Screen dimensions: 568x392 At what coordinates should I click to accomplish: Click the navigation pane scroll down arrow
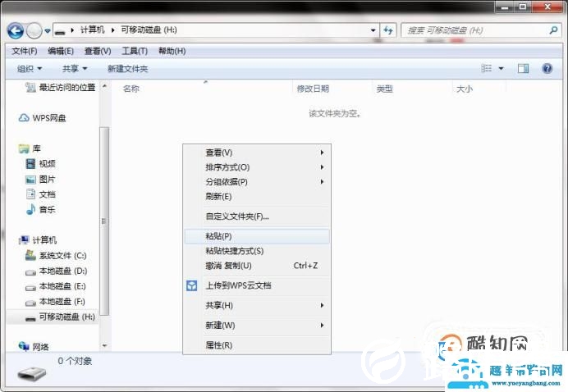(104, 346)
